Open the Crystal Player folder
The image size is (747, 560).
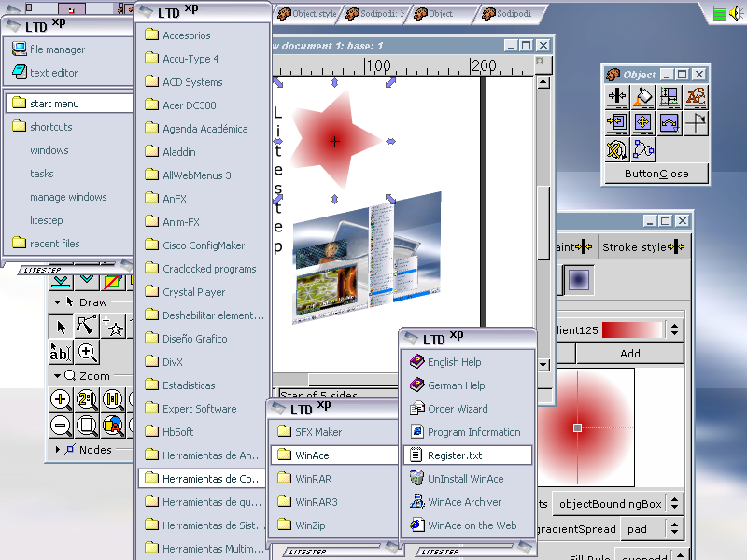pyautogui.click(x=204, y=292)
